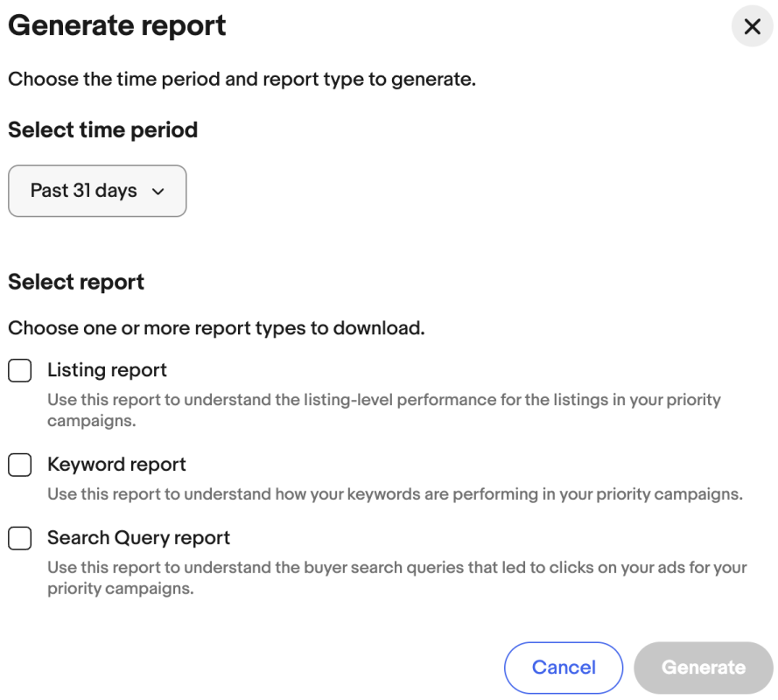Click the "Select time period" heading
Image resolution: width=778 pixels, height=700 pixels.
(x=102, y=130)
